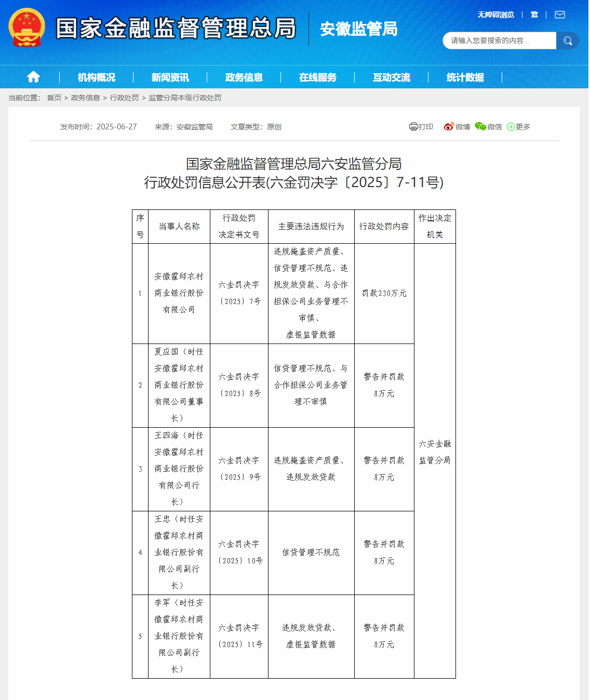This screenshot has width=590, height=700.
Task: Click the 主要违法违规行为 column header
Action: coord(311,227)
